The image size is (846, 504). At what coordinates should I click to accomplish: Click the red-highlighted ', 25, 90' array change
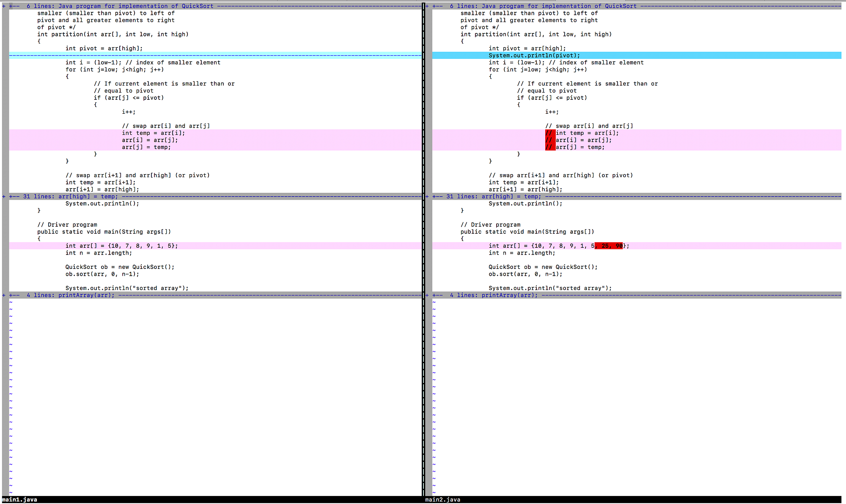[x=609, y=246]
